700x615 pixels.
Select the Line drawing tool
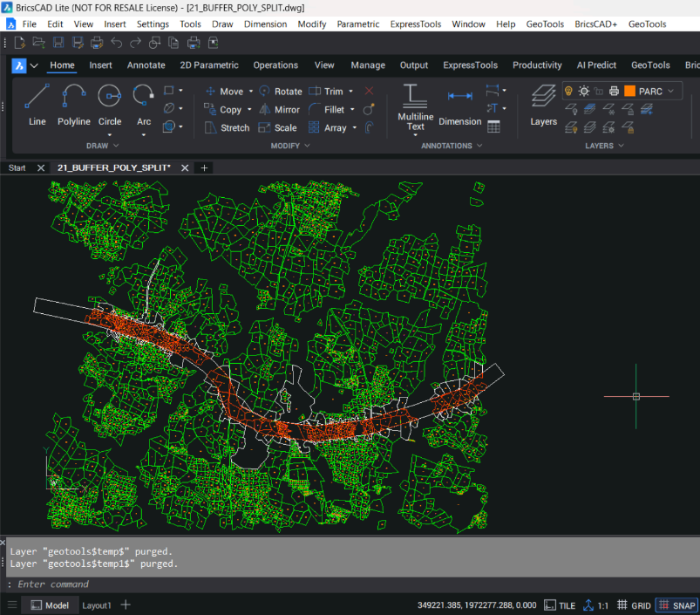[x=37, y=105]
